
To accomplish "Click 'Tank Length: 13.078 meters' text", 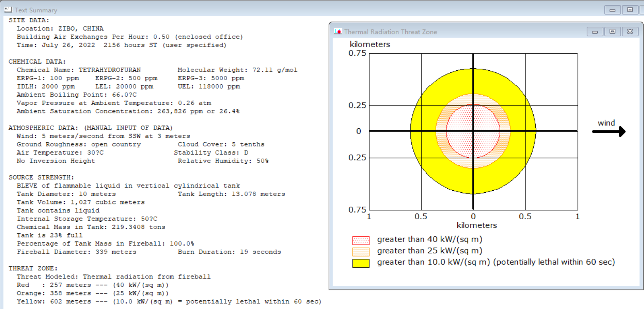I will click(231, 194).
